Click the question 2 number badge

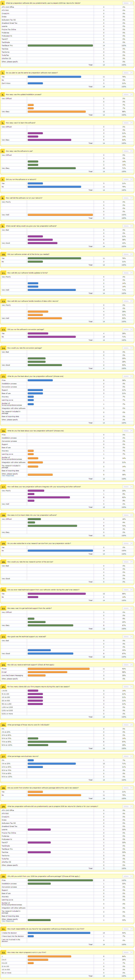(3, 3)
